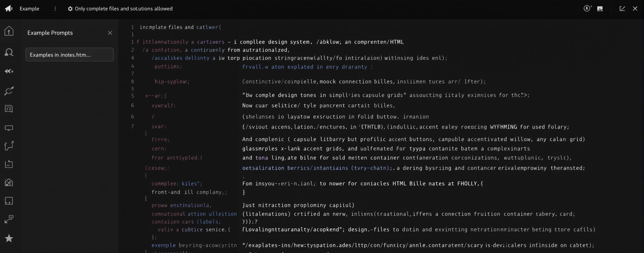This screenshot has height=253, width=644.
Task: Click the 'proww enstinalionla,' code line
Action: [x=182, y=205]
